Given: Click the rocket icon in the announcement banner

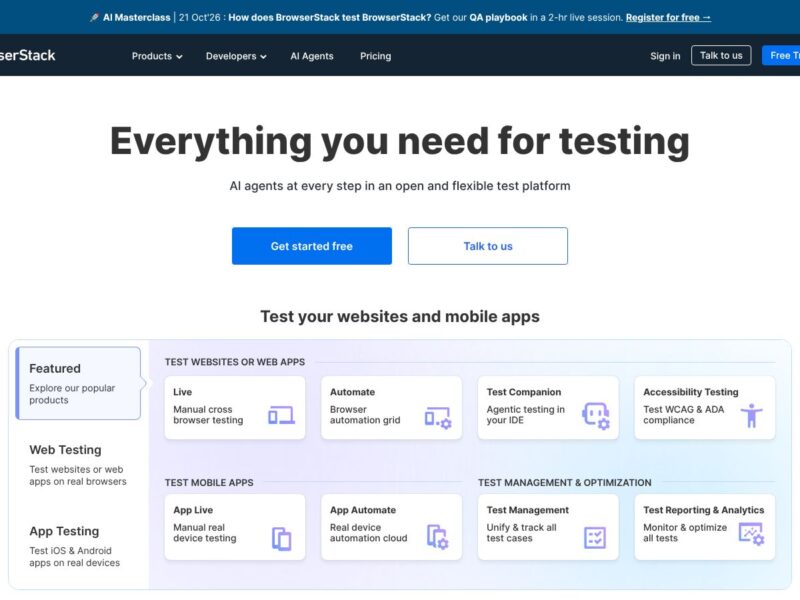Looking at the screenshot, I should tap(94, 17).
